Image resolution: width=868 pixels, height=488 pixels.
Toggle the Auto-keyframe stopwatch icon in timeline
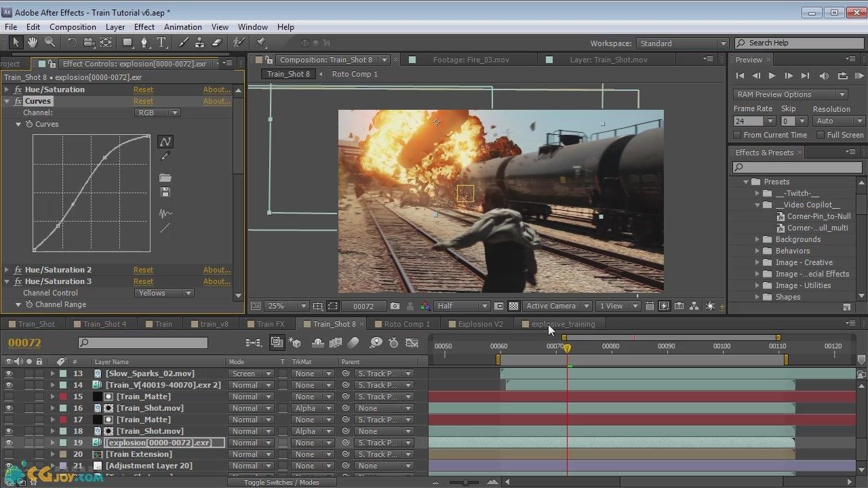(393, 343)
